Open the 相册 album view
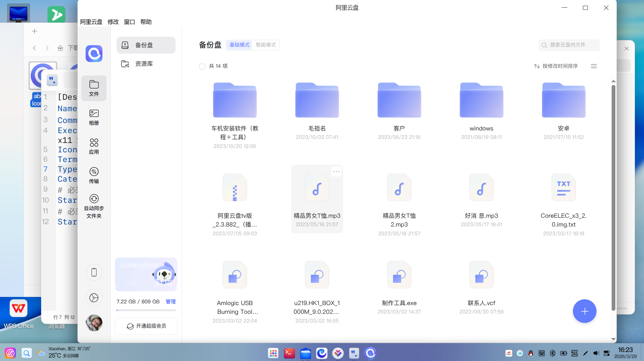Viewport: 644px width, 361px height. 94,117
